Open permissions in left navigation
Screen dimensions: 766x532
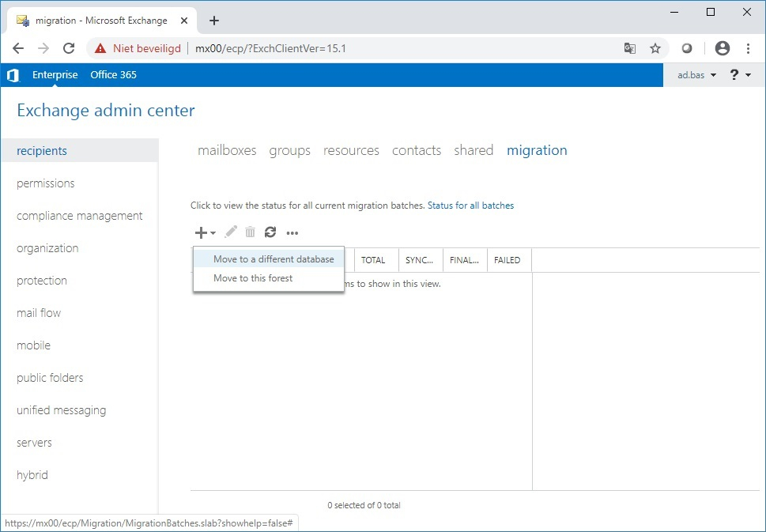(45, 183)
